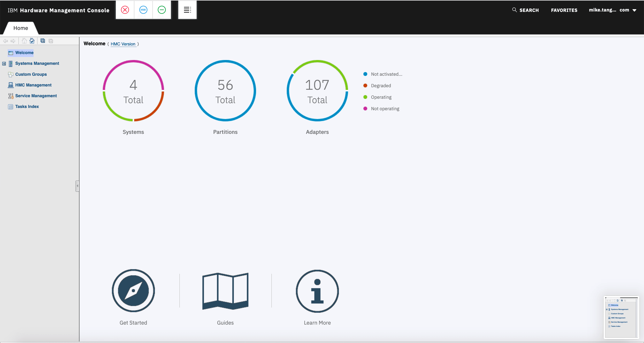Image resolution: width=644 pixels, height=343 pixels.
Task: Click the Service Management tools icon
Action: coord(11,96)
